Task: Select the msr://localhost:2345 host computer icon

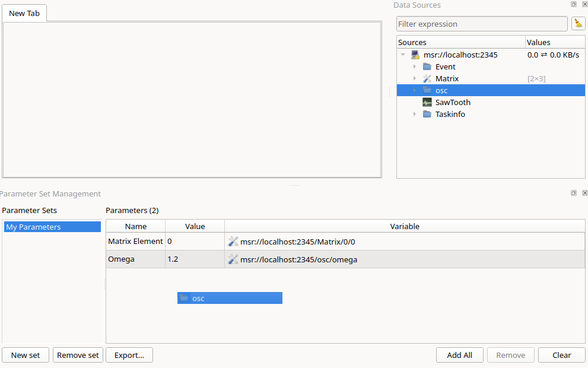Action: pyautogui.click(x=415, y=55)
